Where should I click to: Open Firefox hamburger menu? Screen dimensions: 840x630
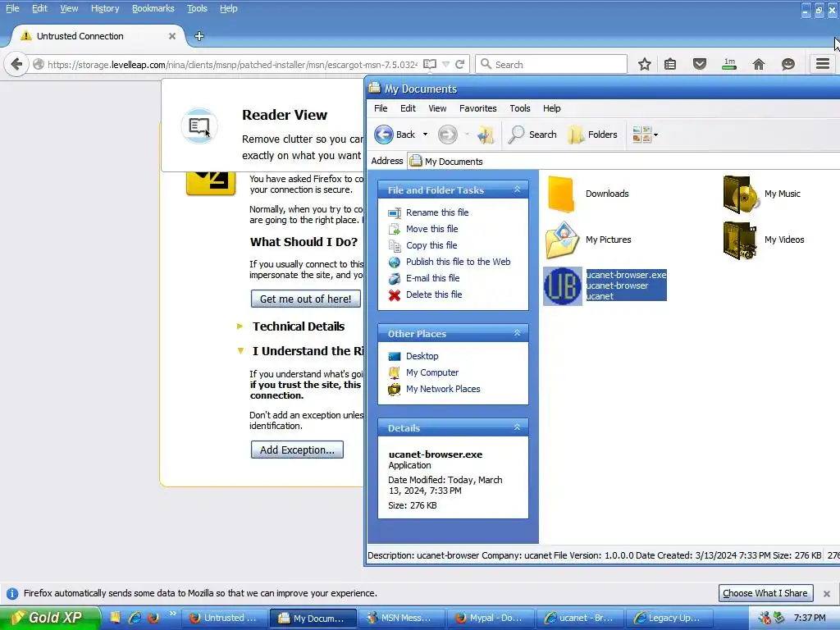point(823,64)
